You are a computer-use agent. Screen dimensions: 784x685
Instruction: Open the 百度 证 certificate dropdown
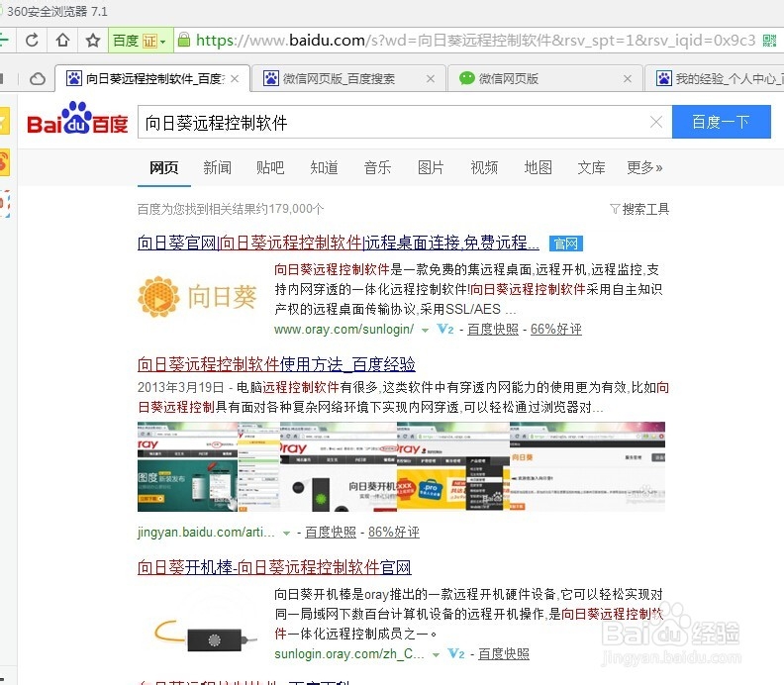click(140, 41)
